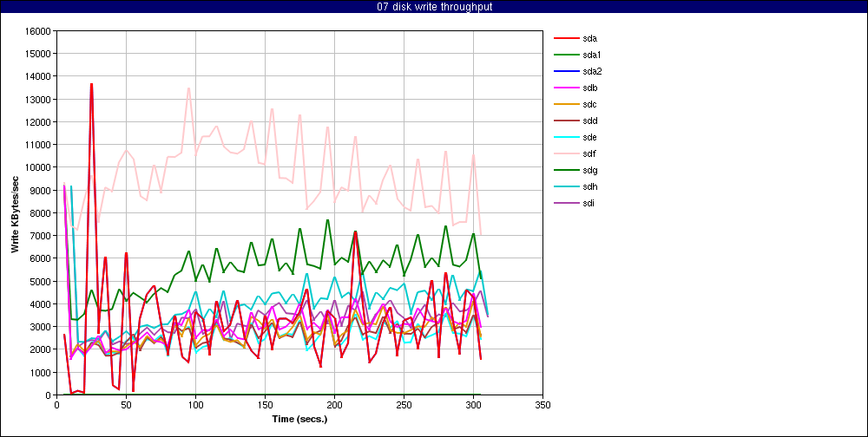Click the '9000' y-axis tick label
Viewport: 868px width, 437px height.
[x=41, y=190]
